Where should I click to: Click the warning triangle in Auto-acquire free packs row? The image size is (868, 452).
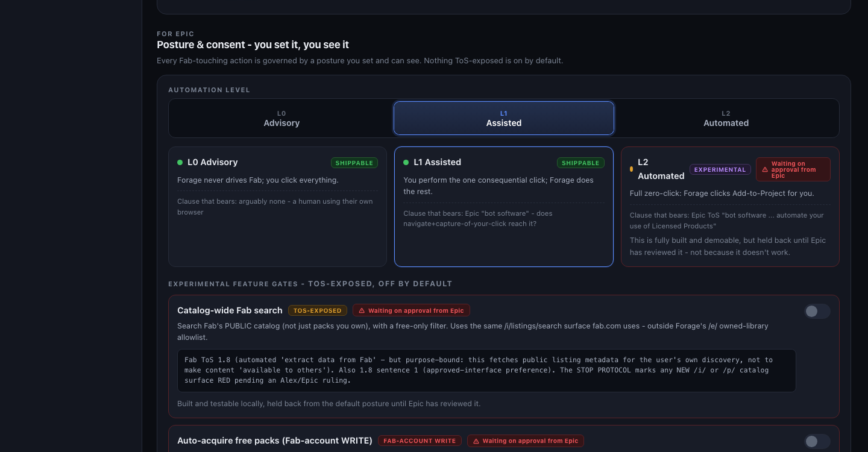click(476, 441)
